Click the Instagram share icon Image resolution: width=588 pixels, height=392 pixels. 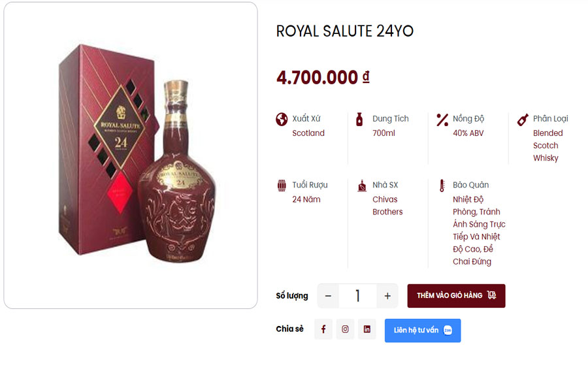coord(345,329)
